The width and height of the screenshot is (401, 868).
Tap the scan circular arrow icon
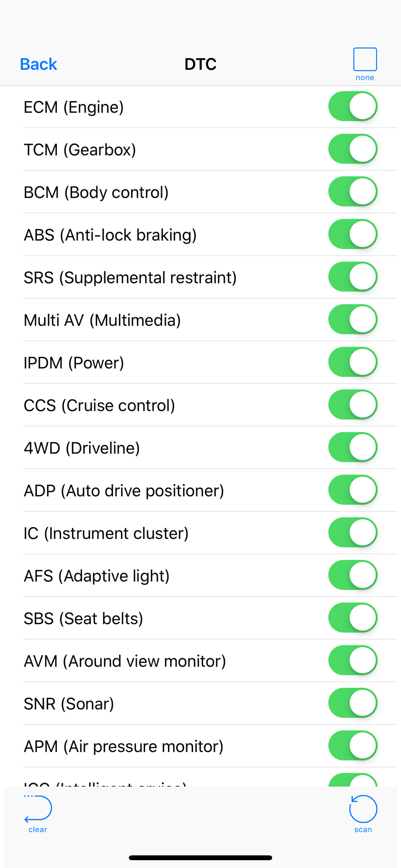(x=363, y=809)
